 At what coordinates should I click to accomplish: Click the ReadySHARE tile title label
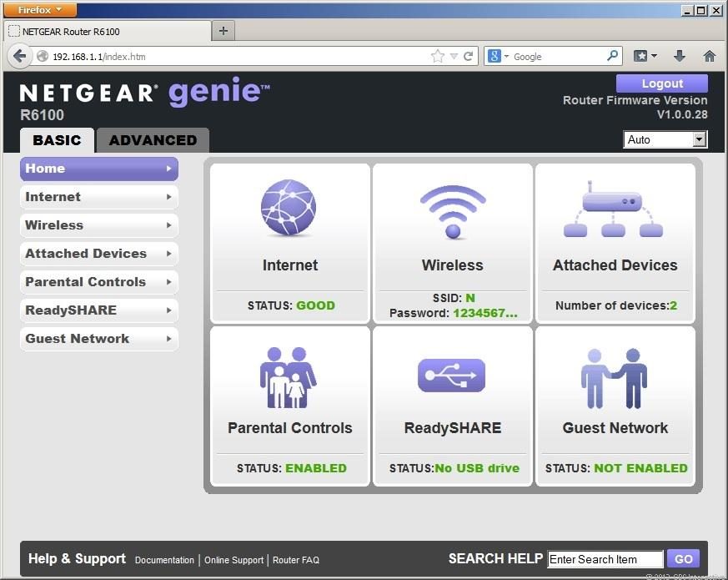(x=453, y=427)
